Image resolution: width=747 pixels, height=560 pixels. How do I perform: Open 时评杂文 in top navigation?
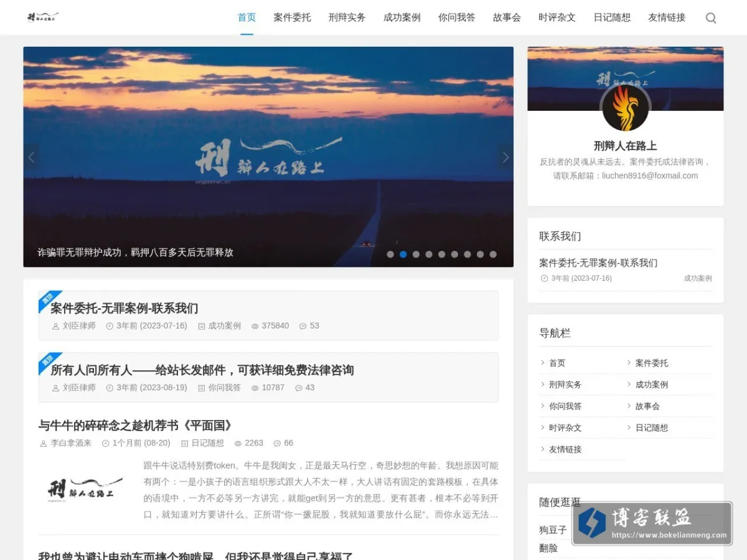click(x=557, y=17)
